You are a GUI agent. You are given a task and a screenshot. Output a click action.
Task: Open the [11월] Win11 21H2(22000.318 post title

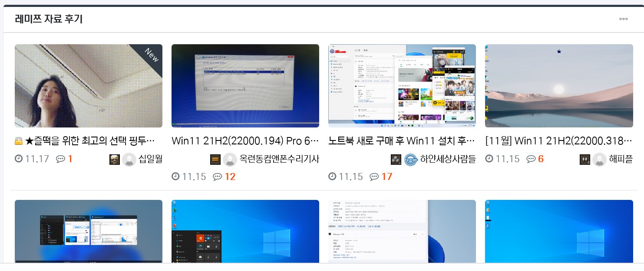558,141
